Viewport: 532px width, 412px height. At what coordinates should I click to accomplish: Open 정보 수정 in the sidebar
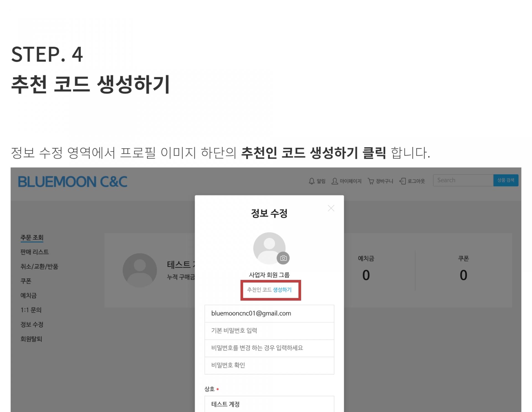click(x=32, y=324)
